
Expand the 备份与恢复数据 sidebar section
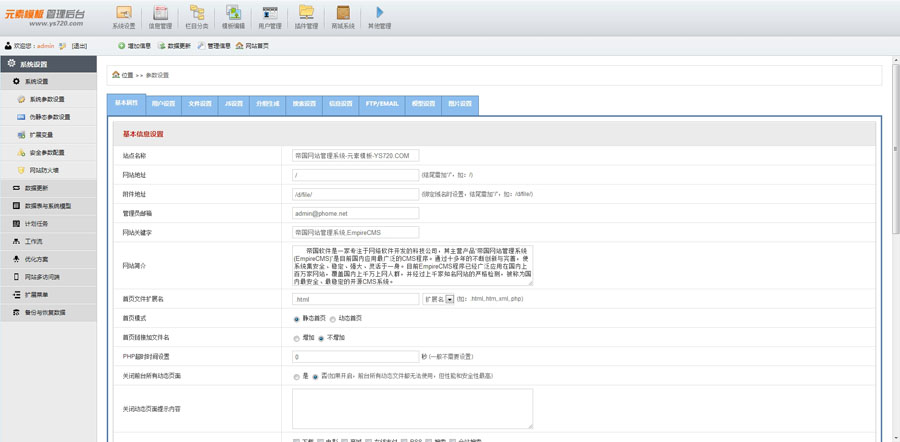coord(48,313)
